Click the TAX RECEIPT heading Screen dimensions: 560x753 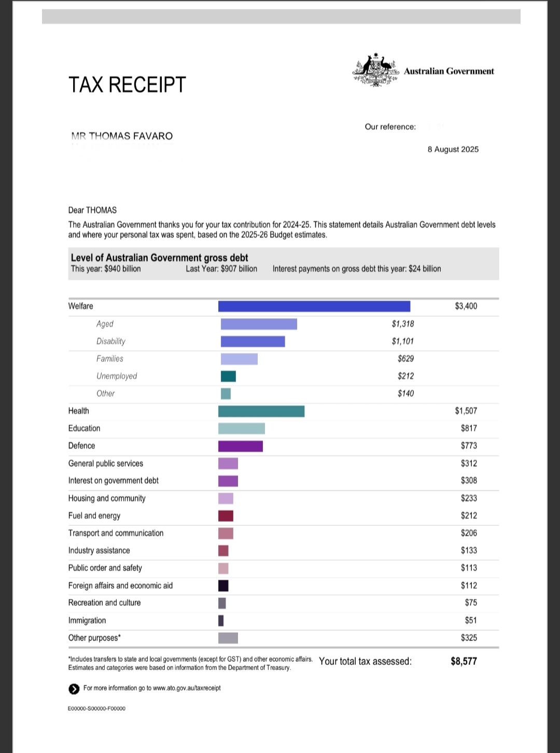pyautogui.click(x=127, y=85)
